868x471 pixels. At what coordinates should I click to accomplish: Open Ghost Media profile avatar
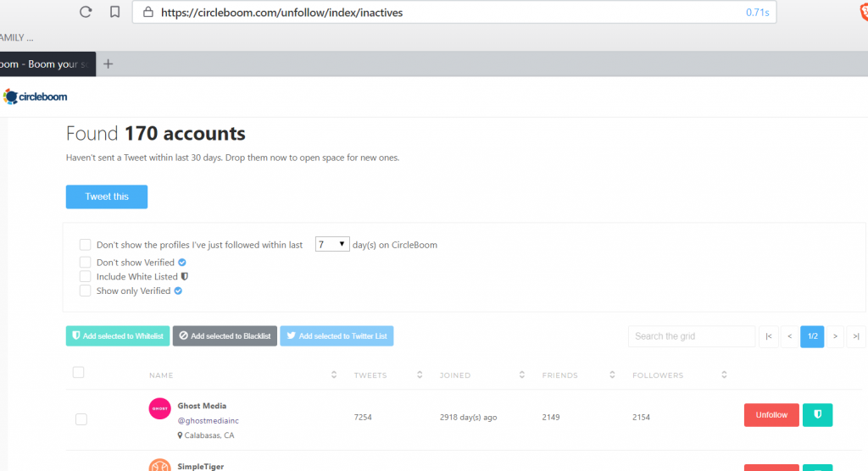tap(159, 408)
